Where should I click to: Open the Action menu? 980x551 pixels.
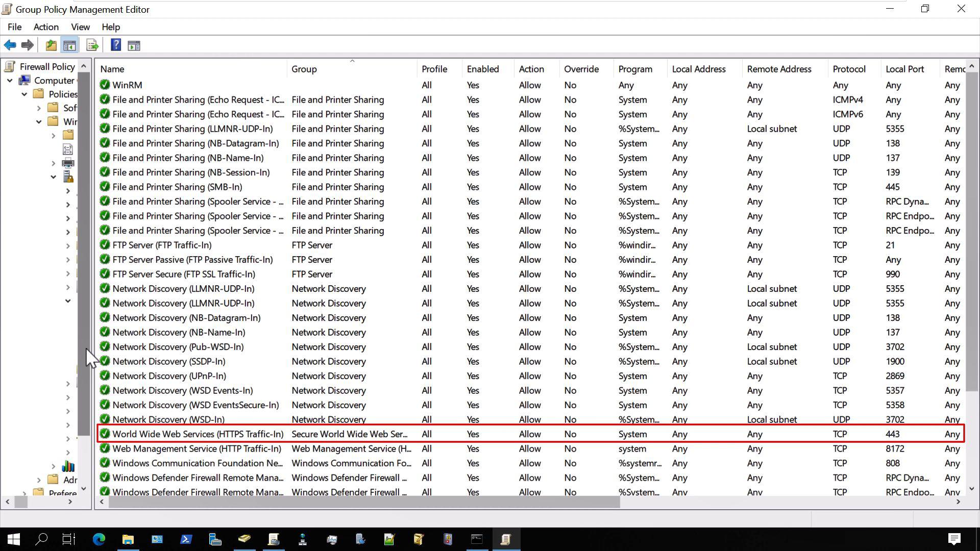pos(46,27)
